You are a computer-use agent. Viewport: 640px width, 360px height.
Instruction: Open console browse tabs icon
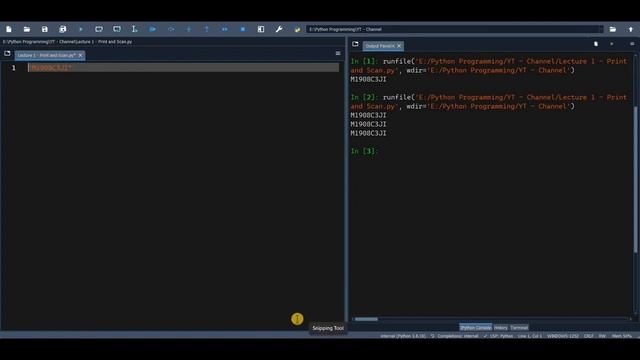pos(355,44)
